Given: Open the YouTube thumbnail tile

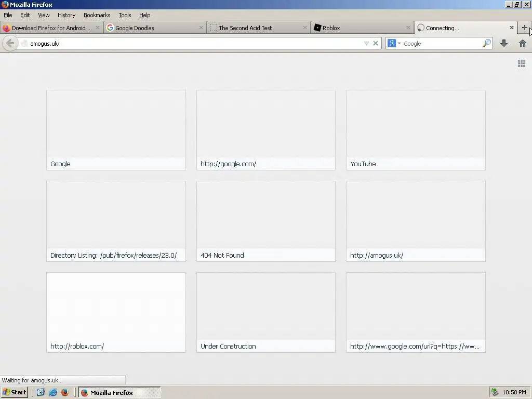Looking at the screenshot, I should tap(416, 130).
